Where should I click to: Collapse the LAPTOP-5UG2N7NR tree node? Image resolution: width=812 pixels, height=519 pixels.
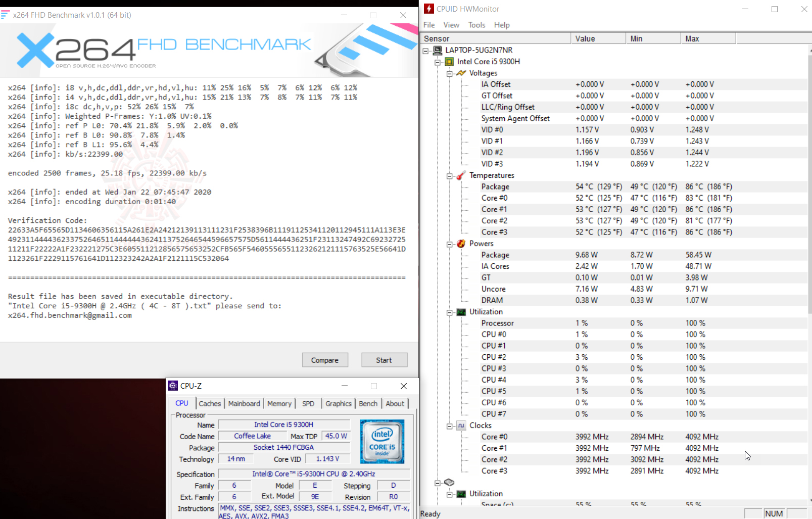pyautogui.click(x=426, y=51)
